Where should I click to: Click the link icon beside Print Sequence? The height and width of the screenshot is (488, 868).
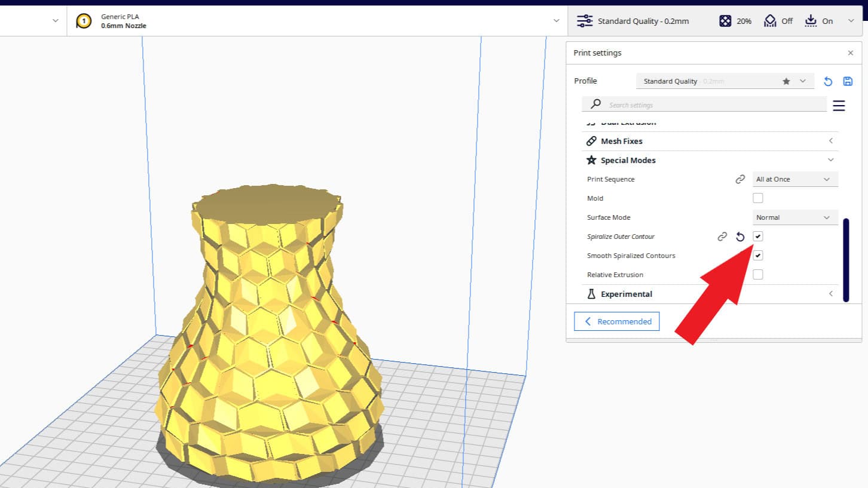[741, 179]
